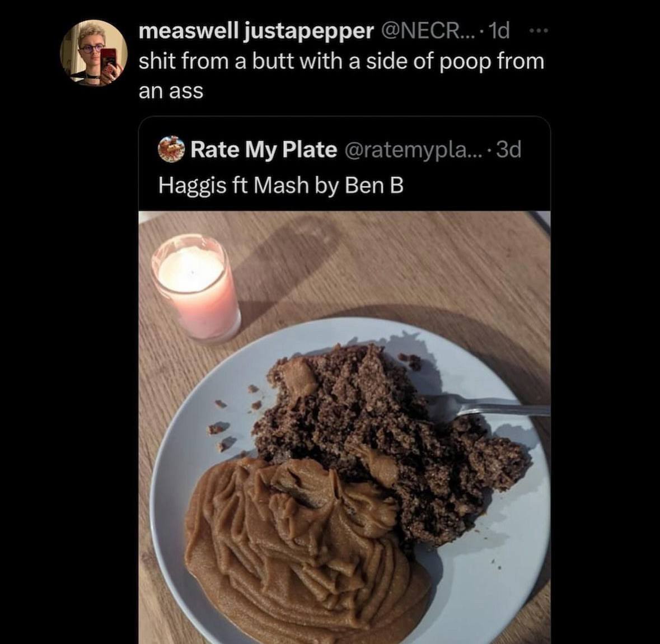This screenshot has height=644, width=660.
Task: Click the @ratemypla... handle
Action: [410, 150]
